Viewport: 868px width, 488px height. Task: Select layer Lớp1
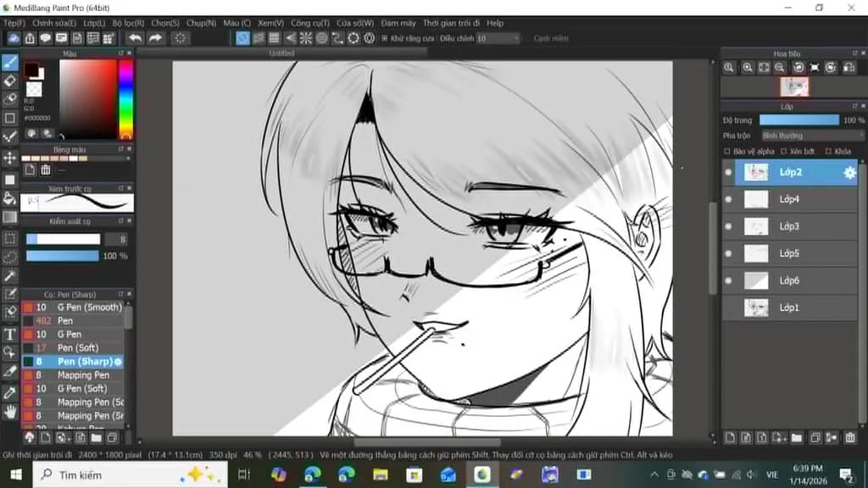tap(790, 308)
